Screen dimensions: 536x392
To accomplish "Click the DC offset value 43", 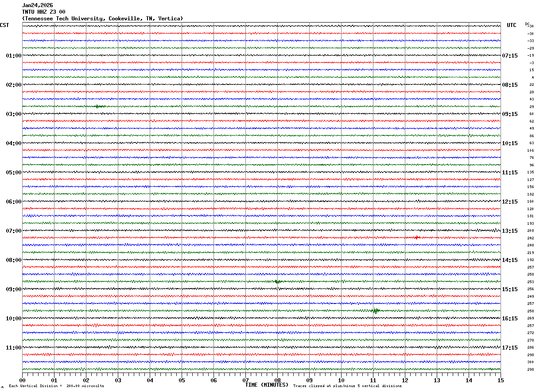I will pos(531,99).
